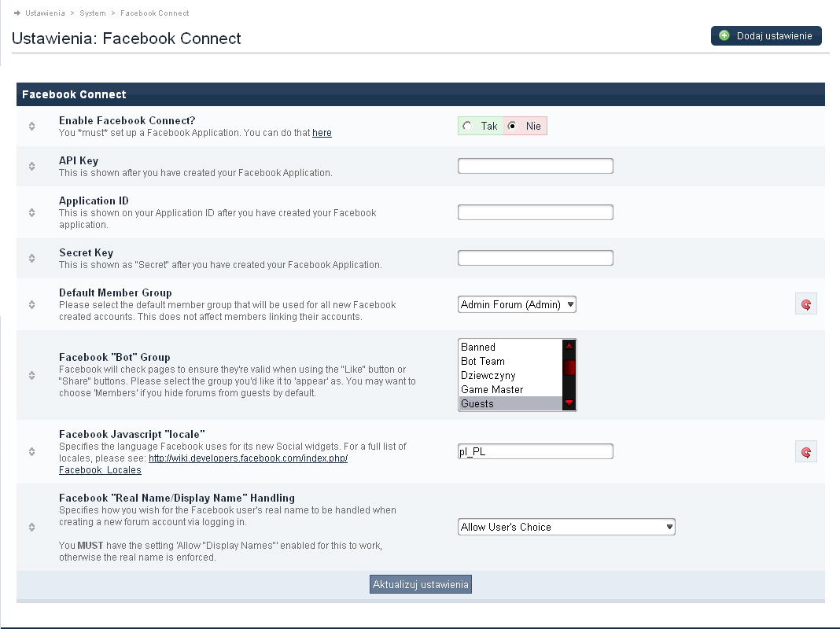840x629 pixels.
Task: Click the reorder handle beside Secret Key
Action: click(x=32, y=258)
